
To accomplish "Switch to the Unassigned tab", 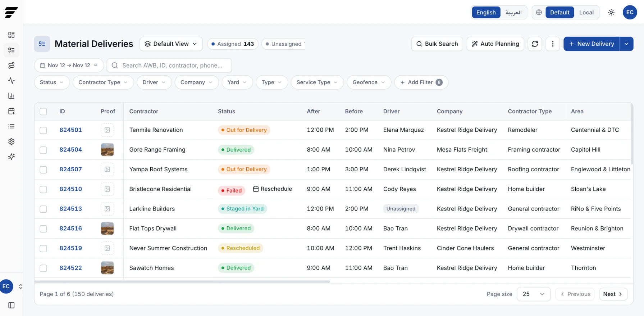I will (x=283, y=44).
